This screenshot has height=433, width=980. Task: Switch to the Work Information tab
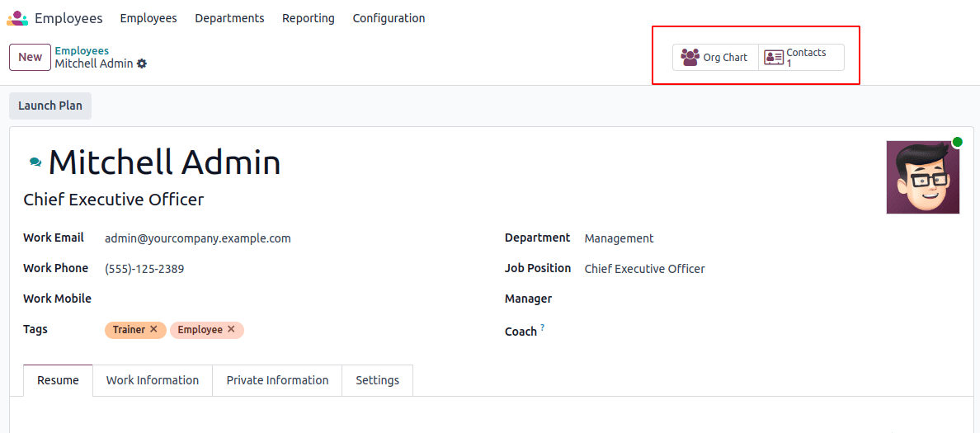click(153, 380)
